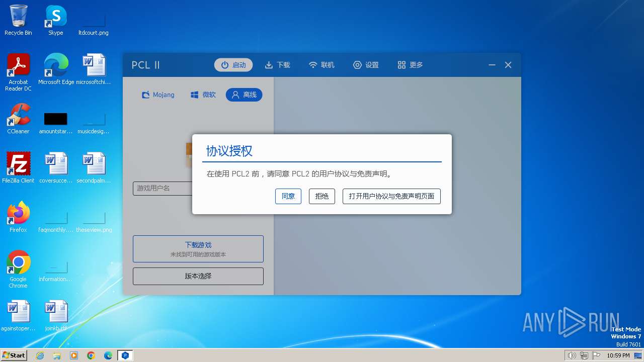The image size is (644, 362).
Task: Open microsoftchi... Word document icon
Action: [94, 69]
